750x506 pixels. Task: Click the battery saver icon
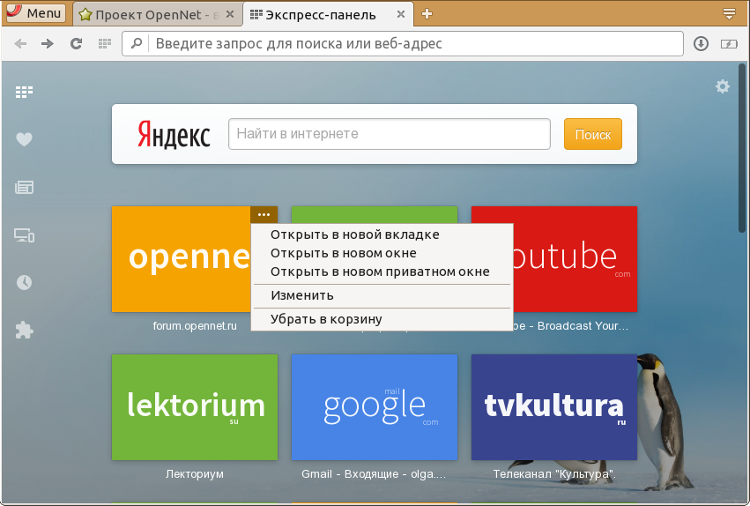(729, 44)
